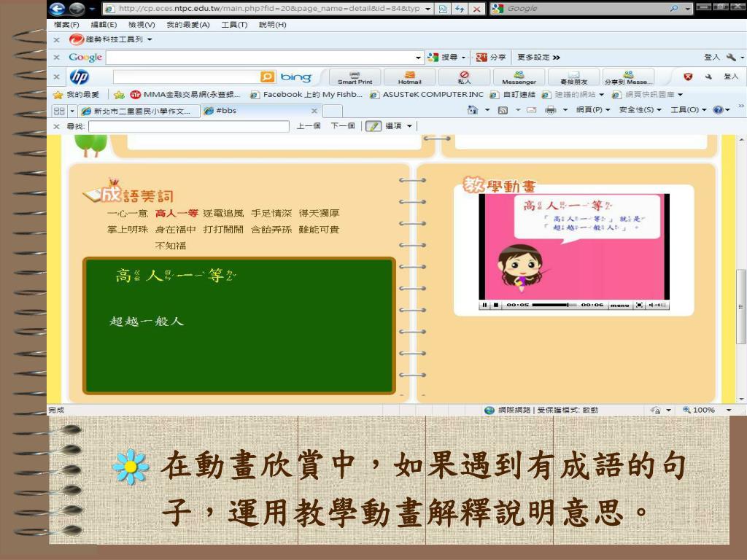Switch to the #bbs tab
Screen dimensions: 747x560
point(260,111)
